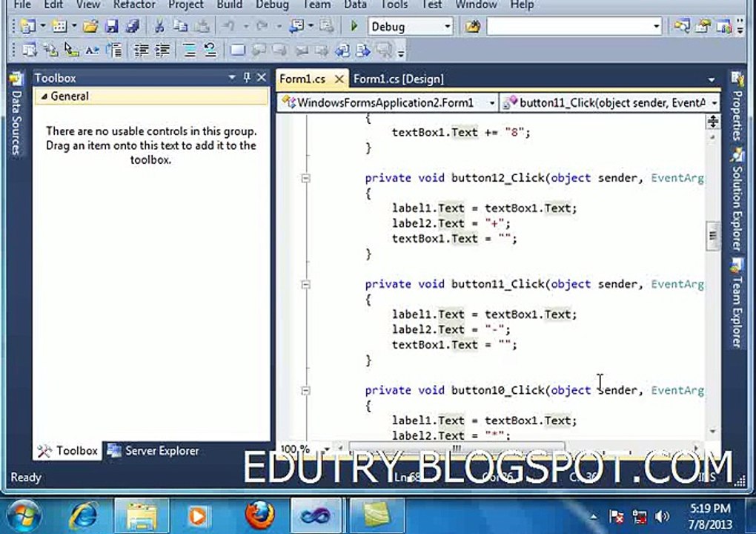Close the Toolbox panel
The width and height of the screenshot is (756, 534).
coord(262,77)
